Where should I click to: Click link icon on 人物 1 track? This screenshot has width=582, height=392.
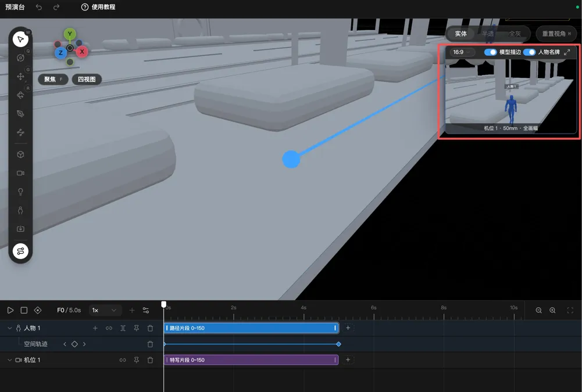(109, 328)
